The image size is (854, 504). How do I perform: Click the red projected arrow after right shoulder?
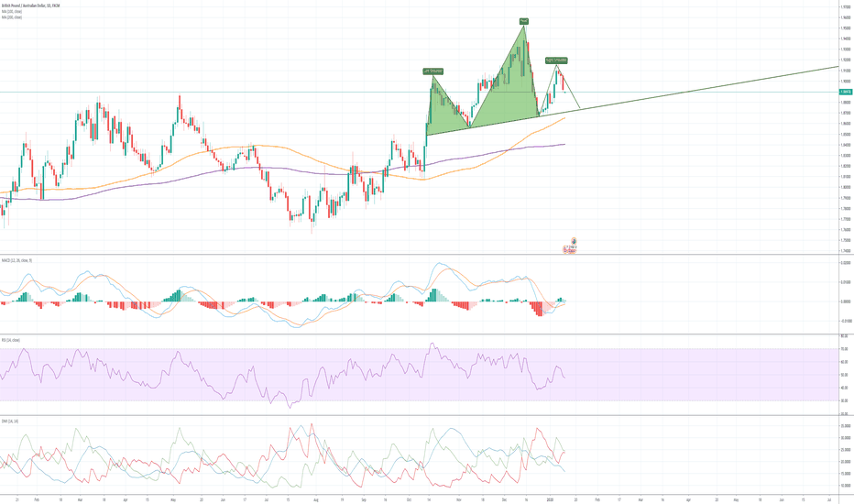(570, 93)
